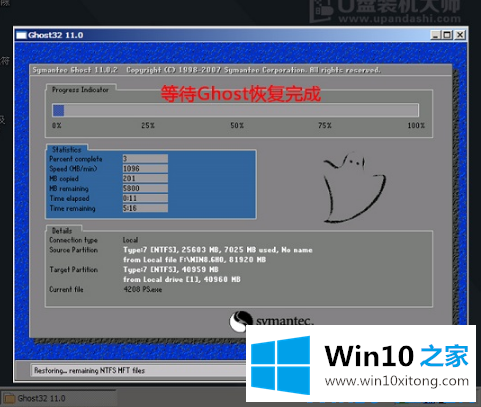Click the Progress Indicator label
Screen dimensions: 481x407
(80, 90)
